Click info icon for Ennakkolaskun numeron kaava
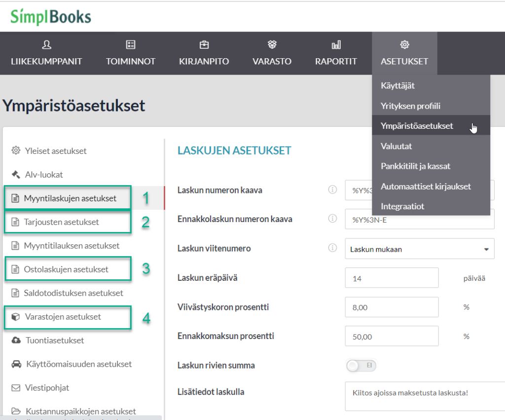 tap(332, 219)
